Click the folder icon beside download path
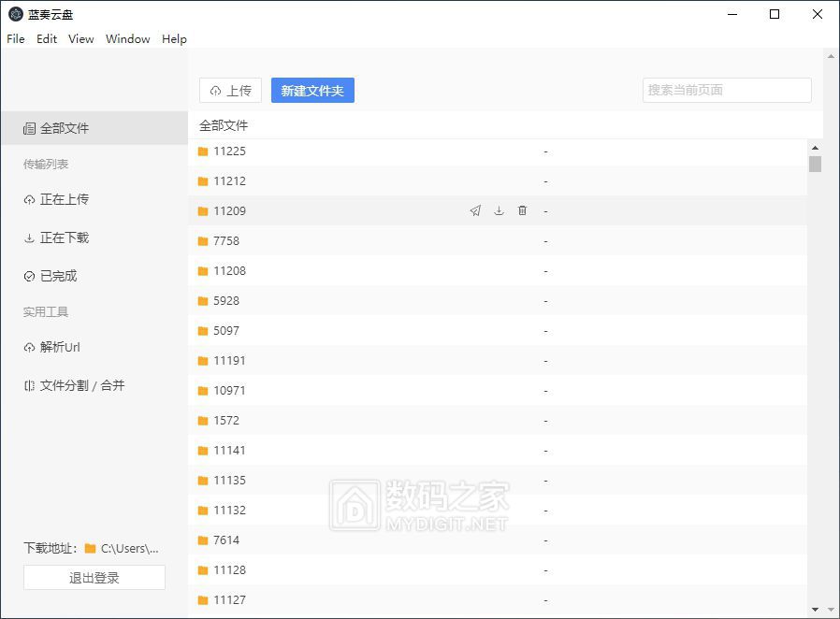Screen dimensions: 840x619 87,549
